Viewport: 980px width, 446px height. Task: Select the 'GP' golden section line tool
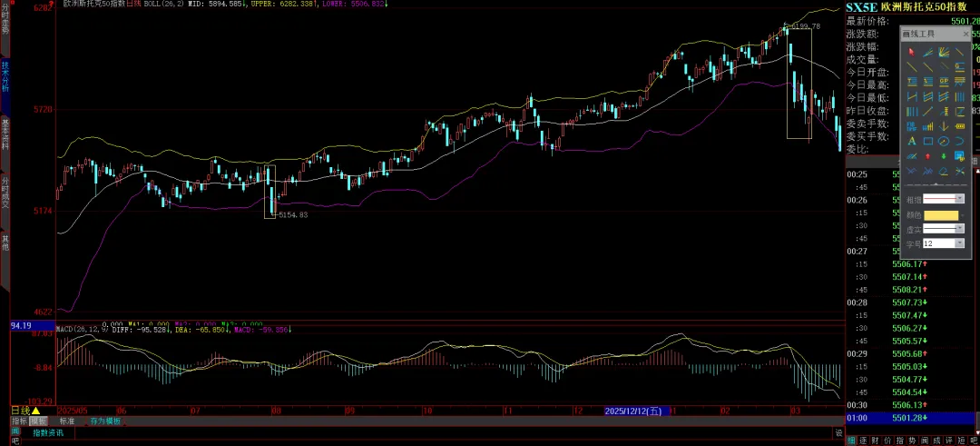(x=943, y=82)
